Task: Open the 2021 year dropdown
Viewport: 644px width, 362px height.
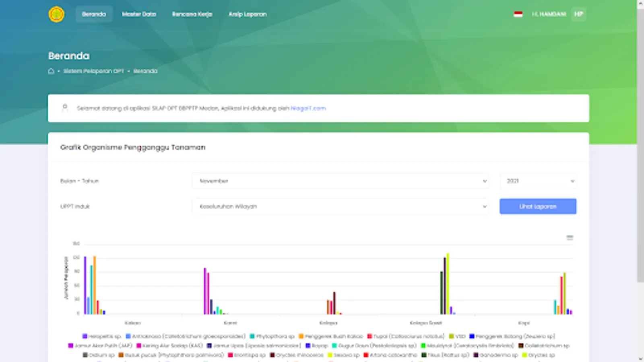Action: [538, 181]
